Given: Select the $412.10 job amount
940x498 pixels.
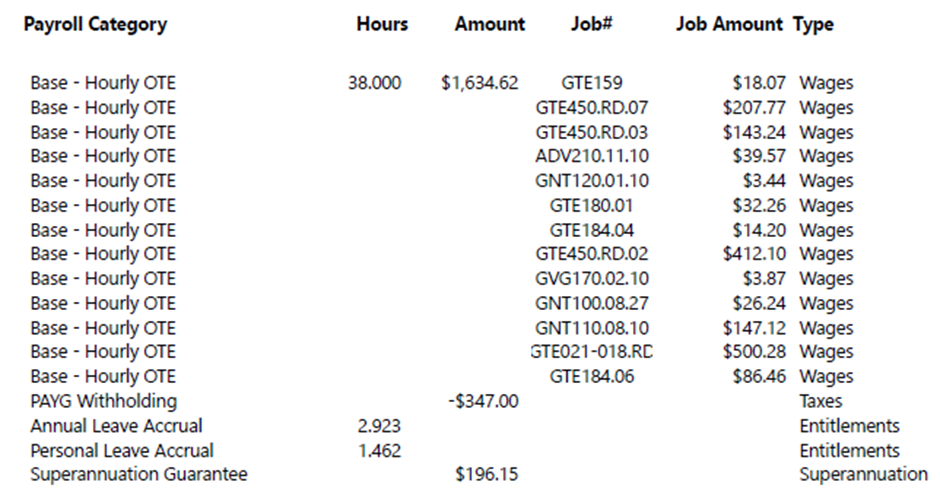Looking at the screenshot, I should click(754, 254).
